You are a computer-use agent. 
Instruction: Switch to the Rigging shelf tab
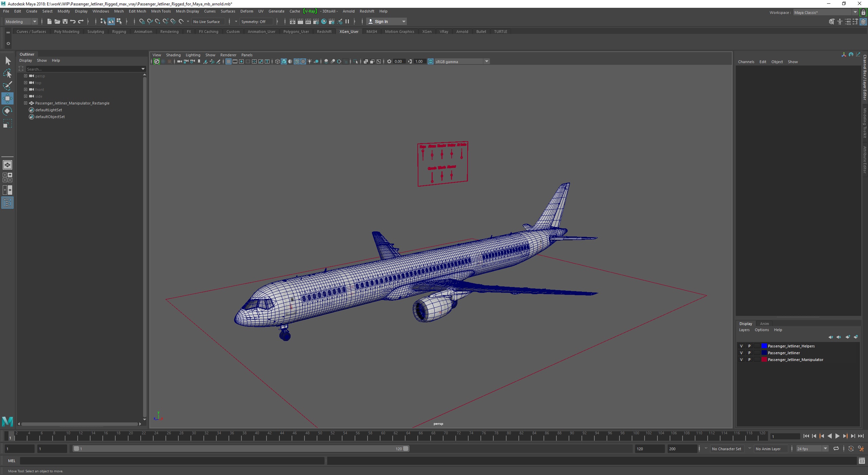coord(119,32)
